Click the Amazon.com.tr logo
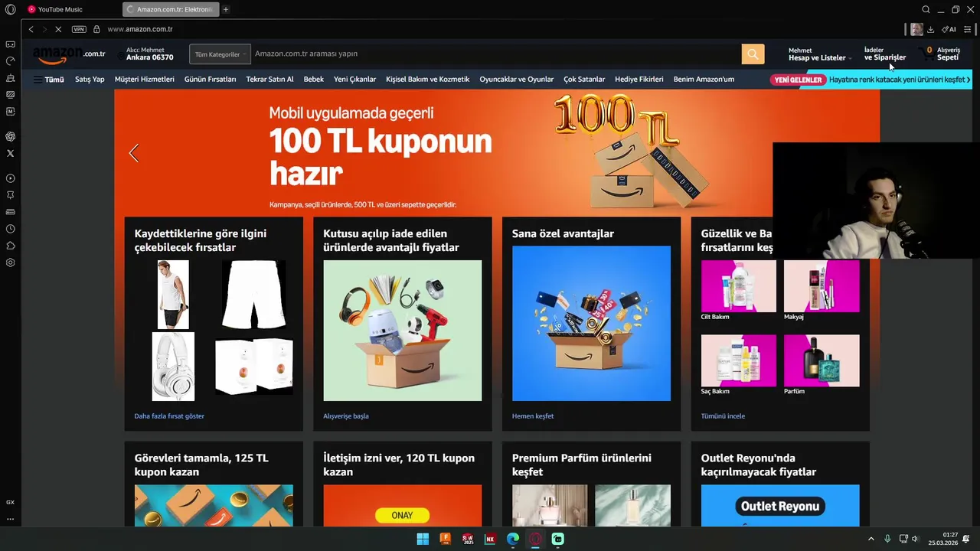Viewport: 980px width, 551px height. tap(69, 54)
